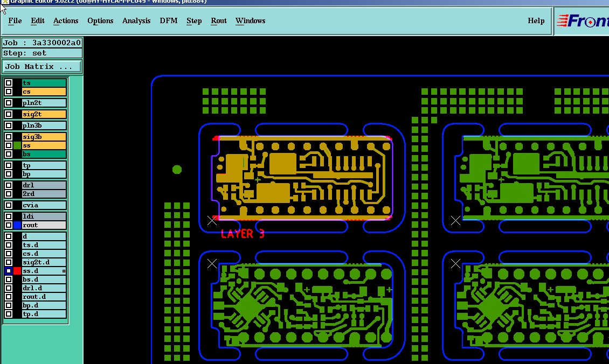The width and height of the screenshot is (609, 364).
Task: Open the Analysis menu
Action: (136, 21)
